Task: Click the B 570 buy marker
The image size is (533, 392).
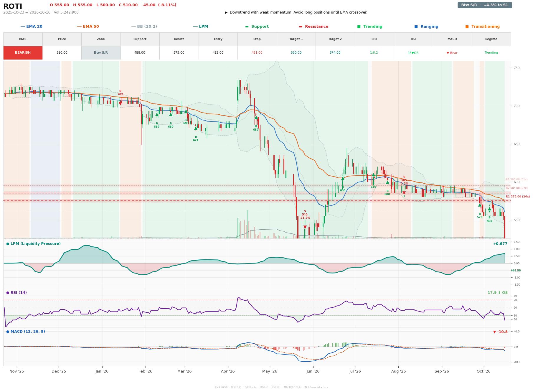Action: tap(480, 205)
